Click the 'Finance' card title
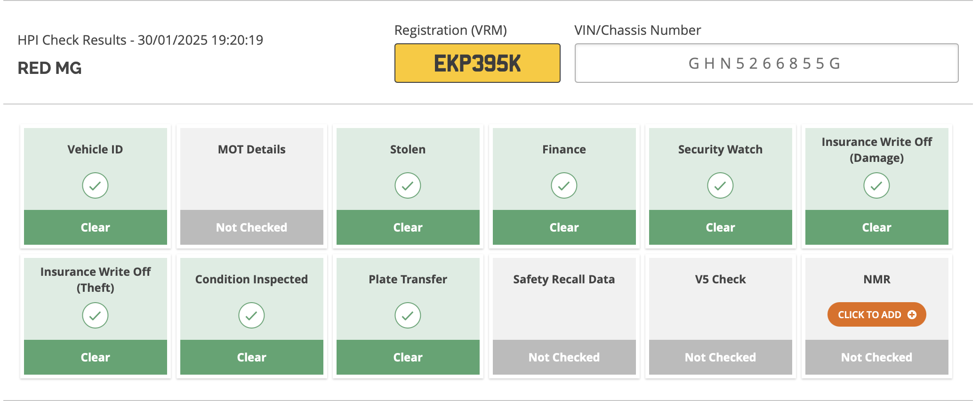Viewport: 980px width, 401px height. click(x=564, y=149)
